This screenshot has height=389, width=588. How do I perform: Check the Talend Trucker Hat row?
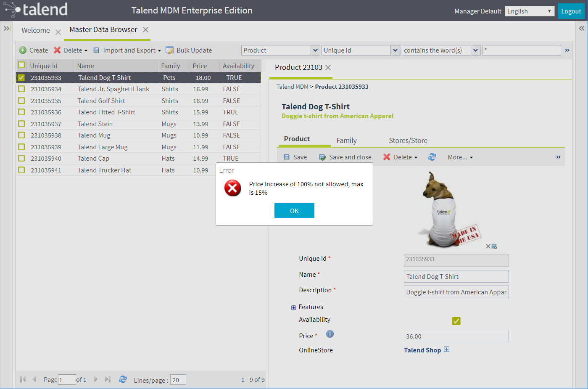coord(21,170)
